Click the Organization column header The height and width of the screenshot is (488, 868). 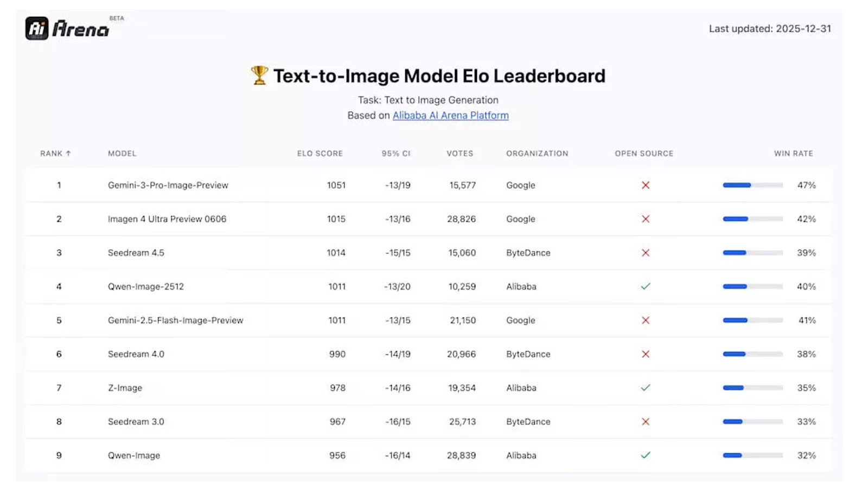537,153
